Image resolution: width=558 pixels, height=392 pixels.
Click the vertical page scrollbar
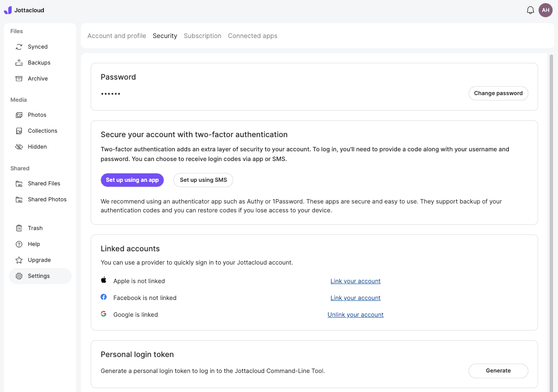pyautogui.click(x=551, y=221)
